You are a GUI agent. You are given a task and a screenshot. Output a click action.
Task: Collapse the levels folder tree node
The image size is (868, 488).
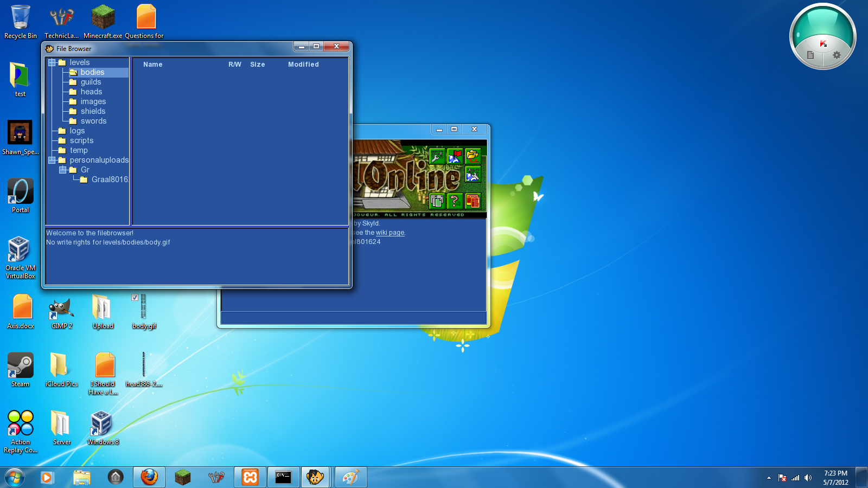tap(52, 63)
